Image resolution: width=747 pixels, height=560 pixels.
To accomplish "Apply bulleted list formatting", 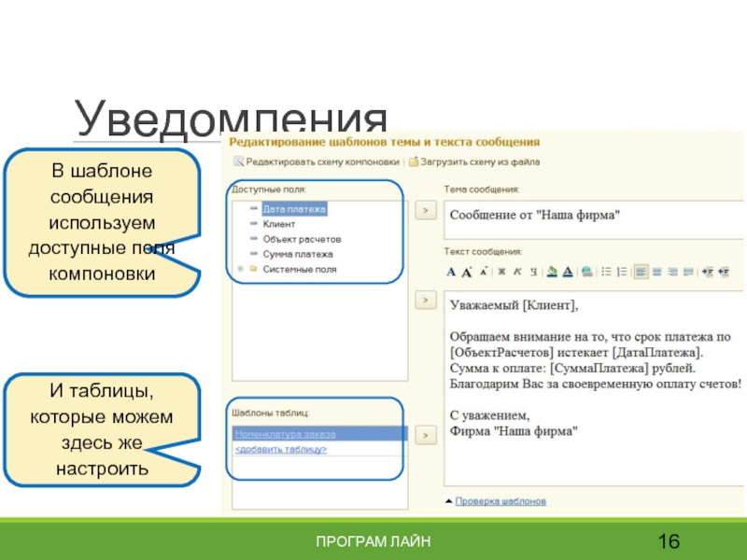I will [x=606, y=272].
